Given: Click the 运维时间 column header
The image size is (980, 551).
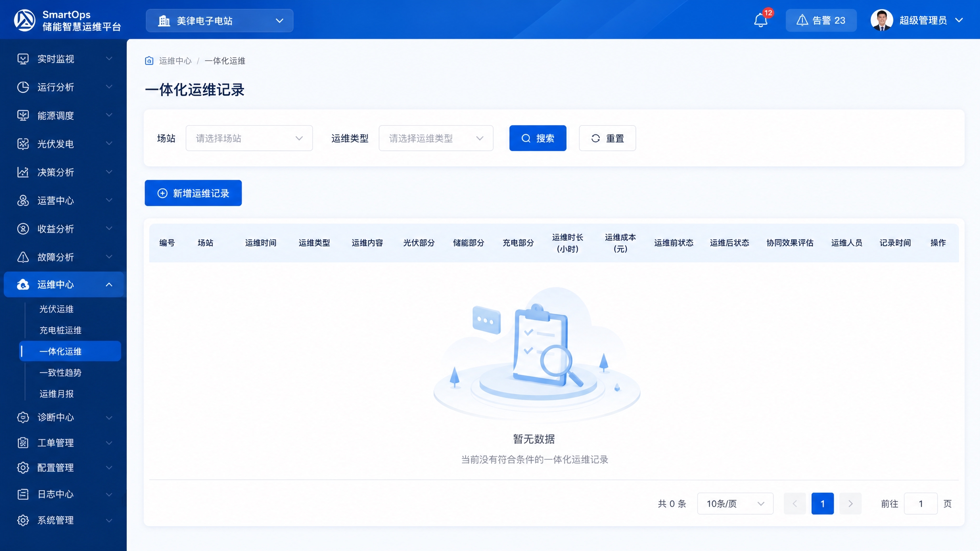Looking at the screenshot, I should click(261, 243).
